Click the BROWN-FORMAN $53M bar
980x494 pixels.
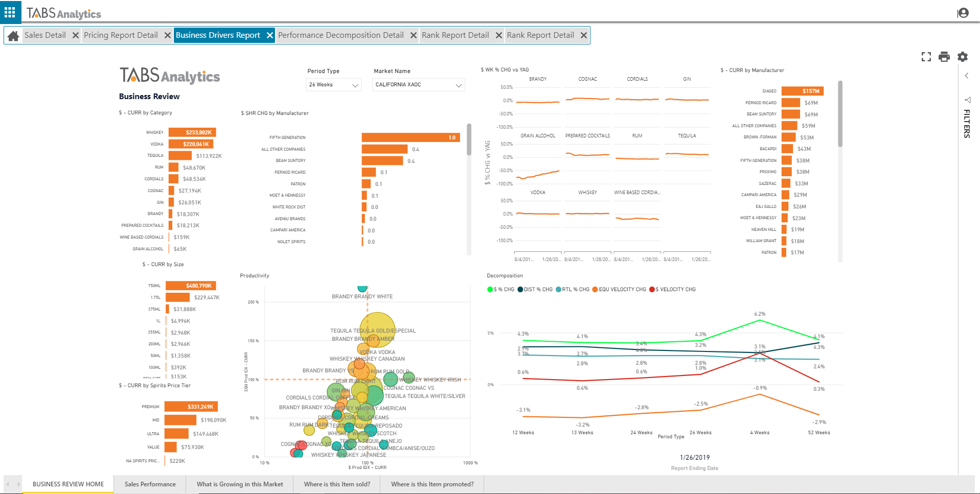click(789, 137)
